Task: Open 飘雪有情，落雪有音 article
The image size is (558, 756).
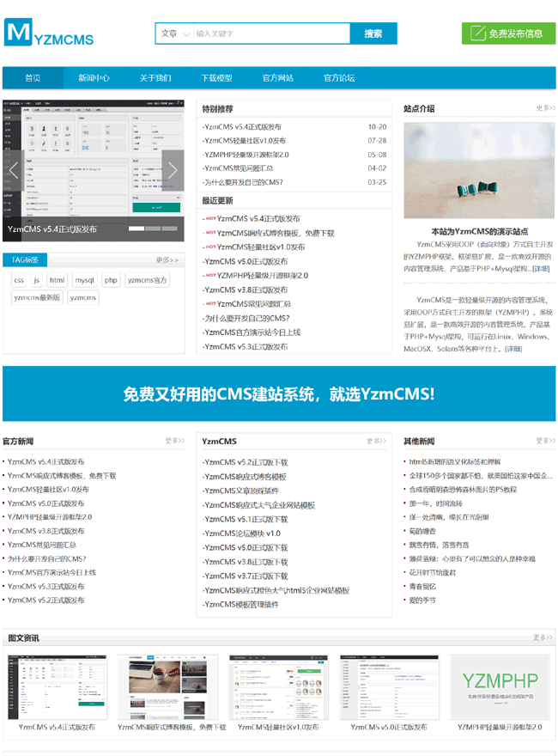Action: 439,545
